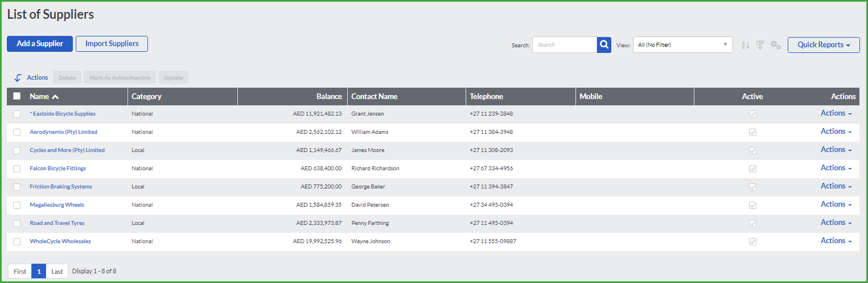Screen dimensions: 868x283
Task: Open the settings gears icon
Action: coord(775,45)
